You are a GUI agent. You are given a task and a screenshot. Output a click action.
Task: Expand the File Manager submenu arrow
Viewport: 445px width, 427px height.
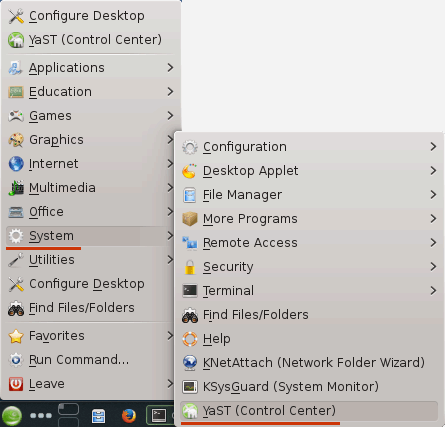pyautogui.click(x=433, y=195)
